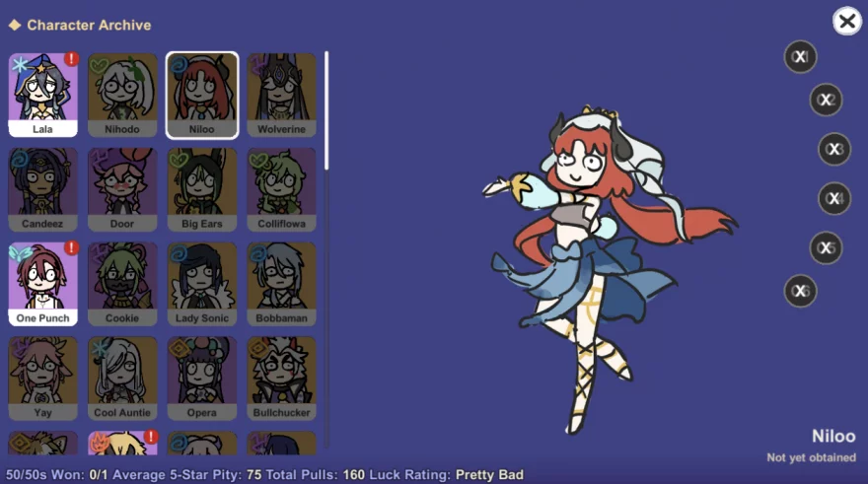The width and height of the screenshot is (868, 484).
Task: Select the Lala character card
Action: [x=42, y=95]
